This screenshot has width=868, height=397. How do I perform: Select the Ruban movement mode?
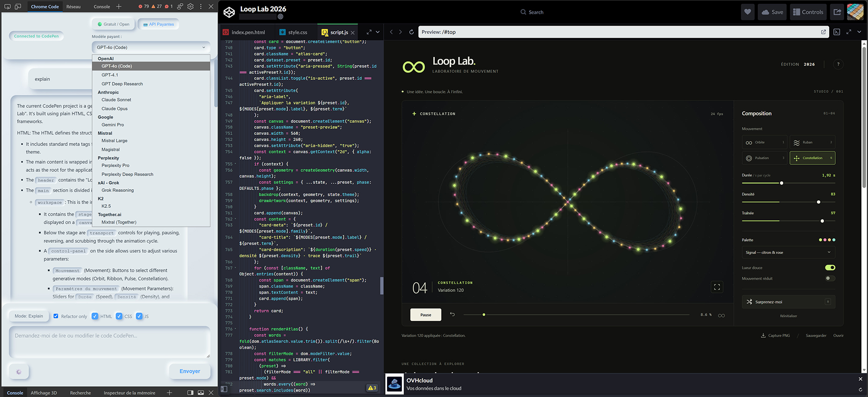[x=812, y=142]
